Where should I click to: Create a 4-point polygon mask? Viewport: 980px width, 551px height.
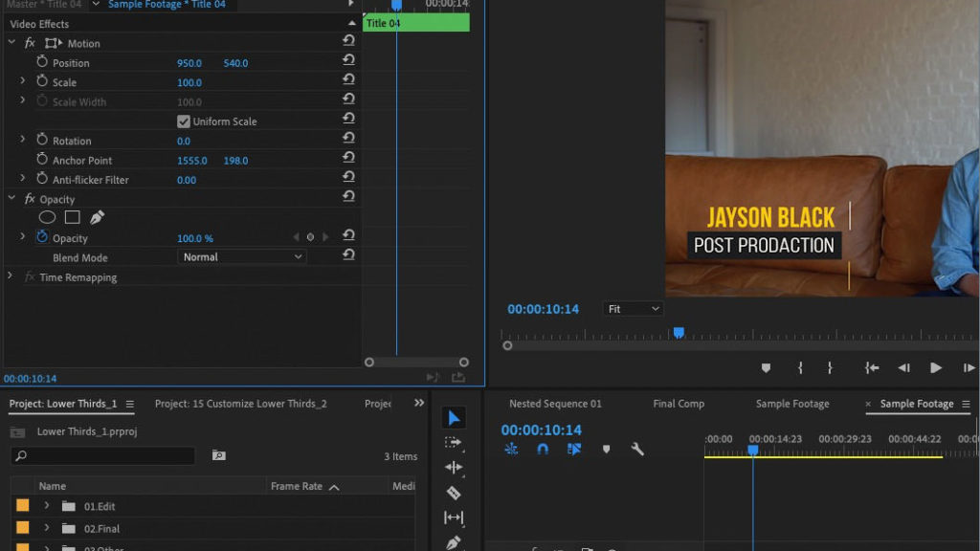(73, 217)
